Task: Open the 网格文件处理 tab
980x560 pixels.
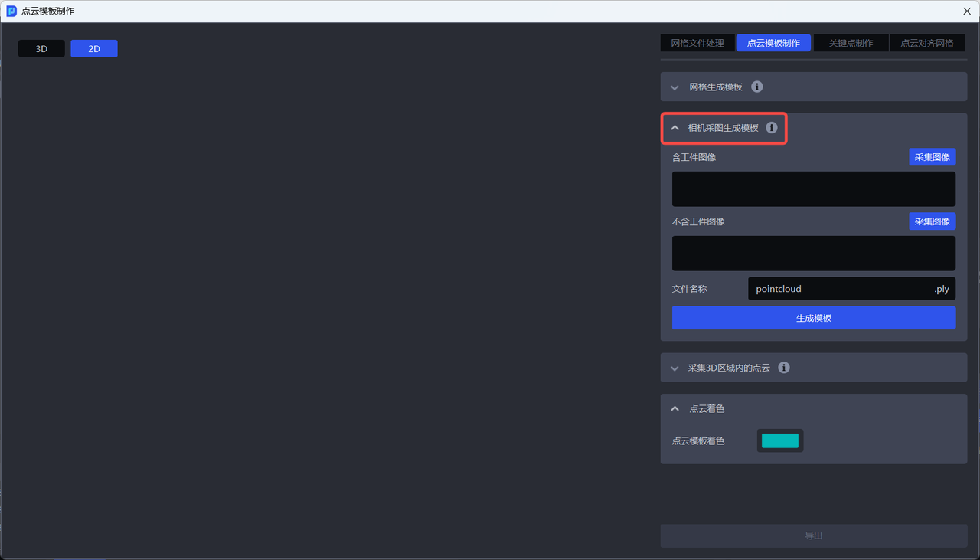Action: (x=697, y=43)
